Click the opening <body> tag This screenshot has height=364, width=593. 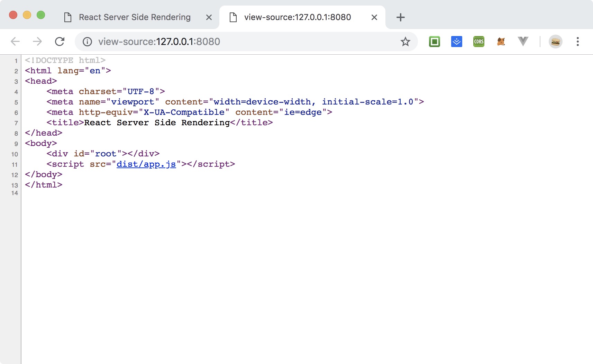point(41,143)
